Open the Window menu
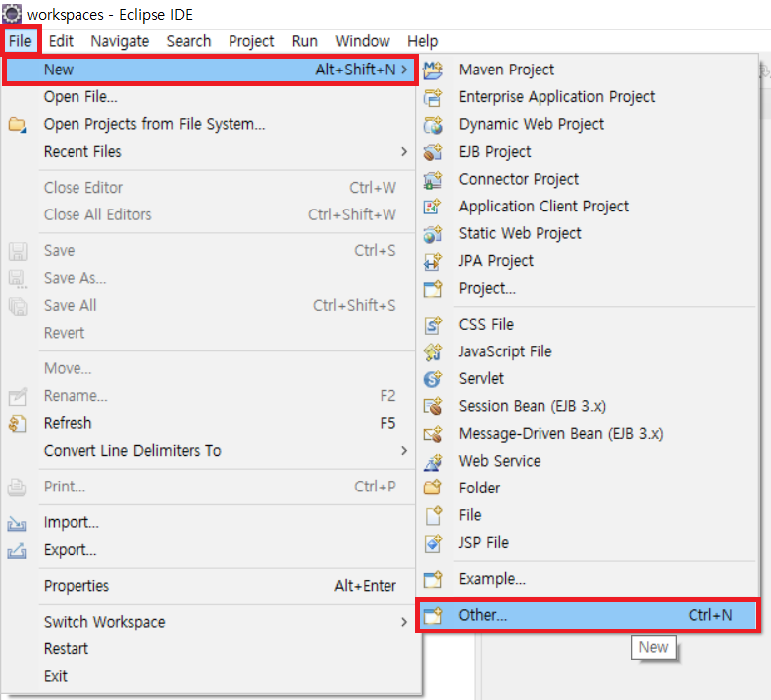 tap(363, 41)
